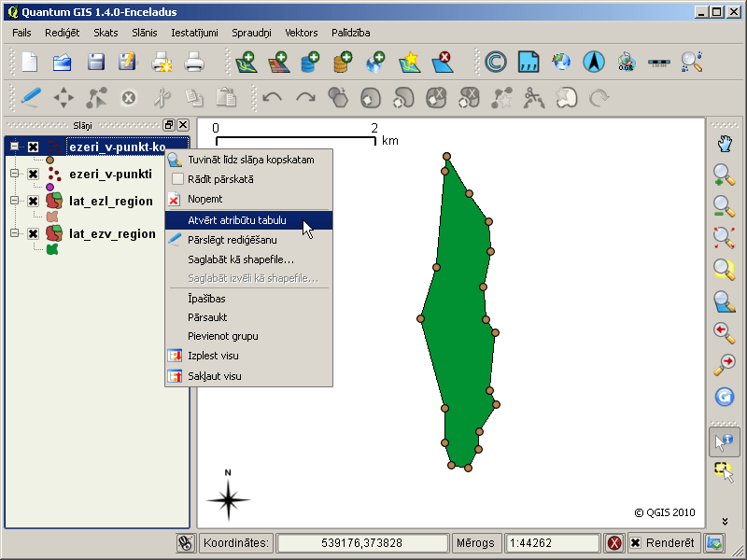Open the Spraudņi menu

coord(251,33)
